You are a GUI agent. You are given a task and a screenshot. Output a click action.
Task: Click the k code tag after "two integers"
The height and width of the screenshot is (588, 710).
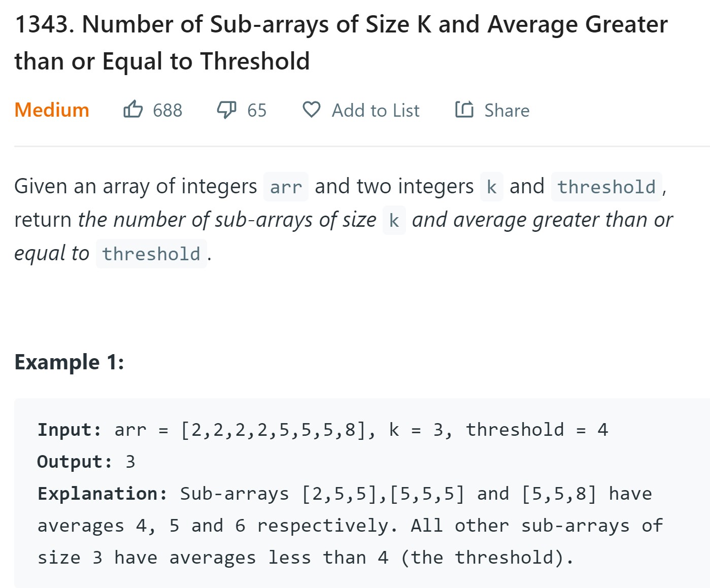(x=491, y=187)
